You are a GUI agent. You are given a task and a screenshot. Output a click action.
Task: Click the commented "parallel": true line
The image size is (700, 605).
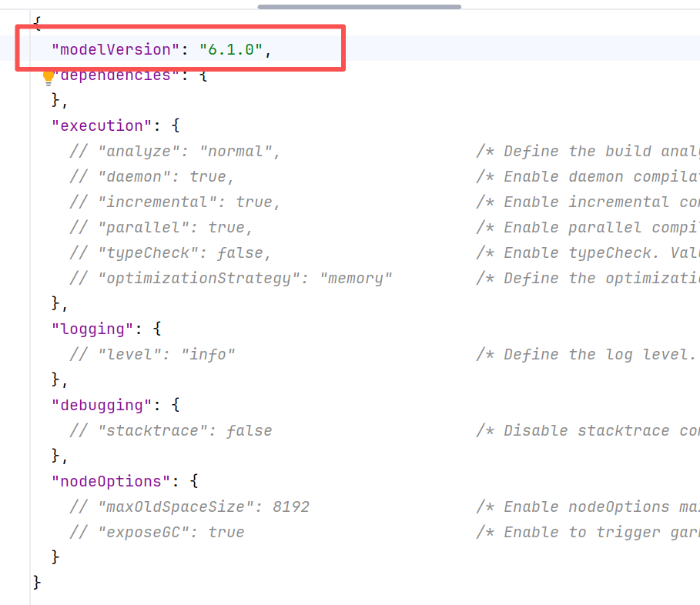click(x=161, y=228)
